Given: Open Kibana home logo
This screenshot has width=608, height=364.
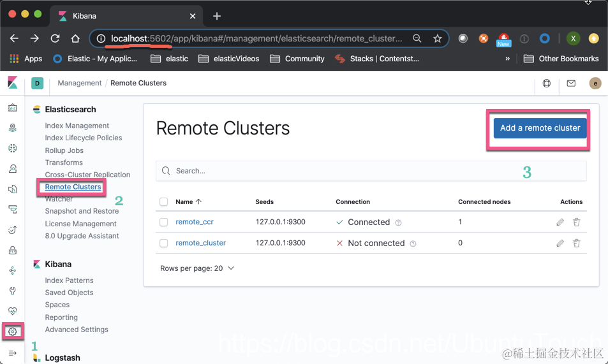Looking at the screenshot, I should tap(12, 83).
